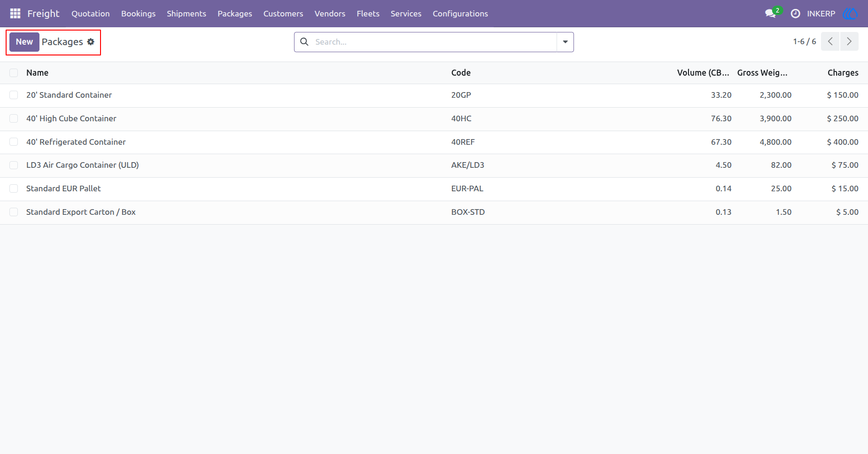
Task: Go to the next page arrow
Action: (849, 41)
